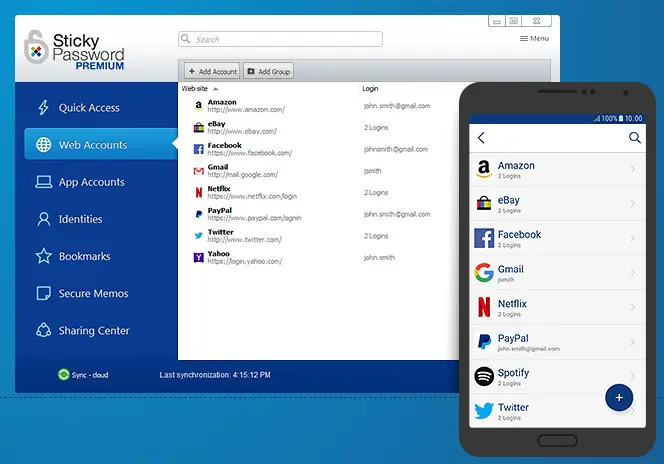Click the Sharing Center icon
Screen dimensions: 664x464
click(44, 330)
